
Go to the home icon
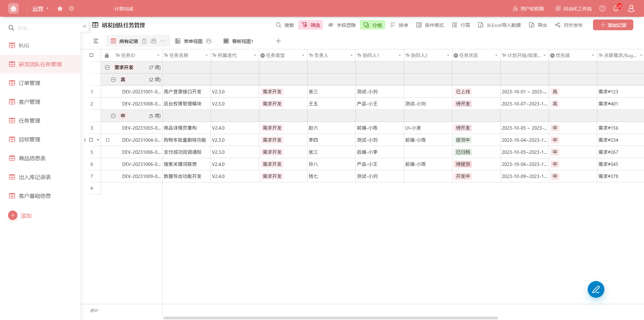click(13, 8)
